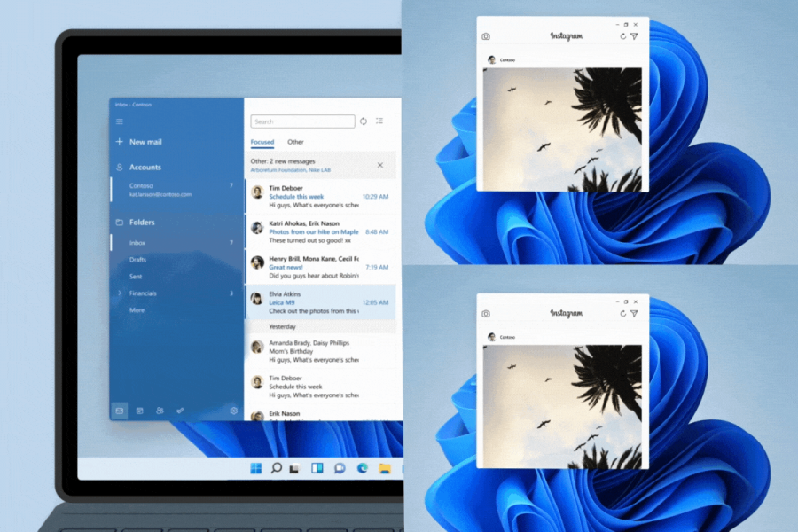Select the Focused inbox tab
Image resolution: width=798 pixels, height=532 pixels.
tap(262, 142)
